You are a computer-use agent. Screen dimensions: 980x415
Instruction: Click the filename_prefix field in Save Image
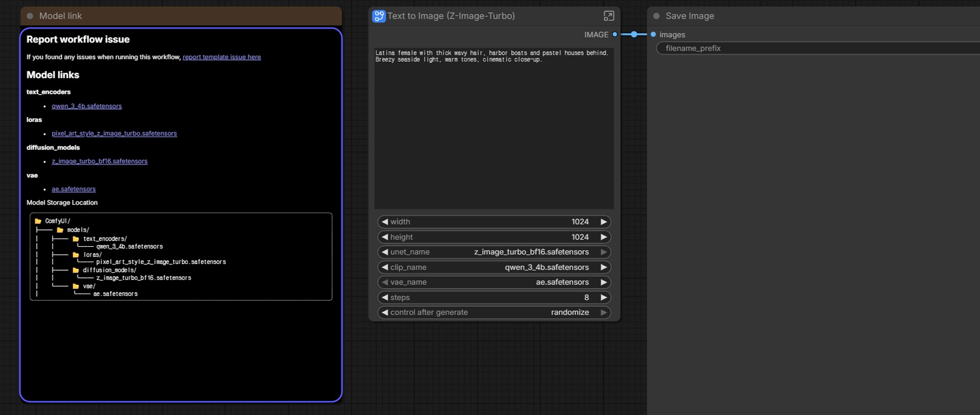point(818,48)
